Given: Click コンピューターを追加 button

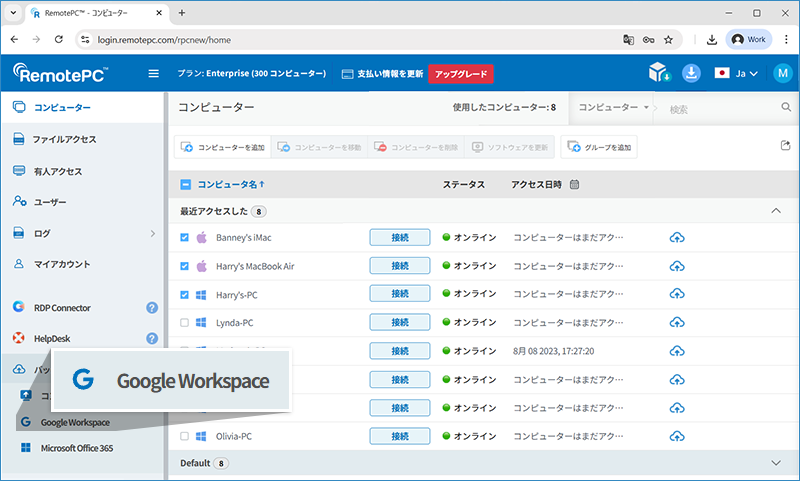Looking at the screenshot, I should (x=222, y=147).
